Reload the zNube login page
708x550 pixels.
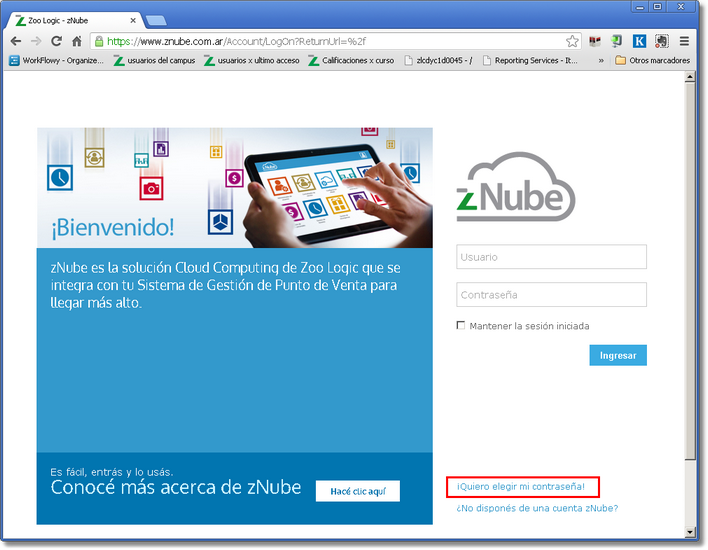point(56,41)
